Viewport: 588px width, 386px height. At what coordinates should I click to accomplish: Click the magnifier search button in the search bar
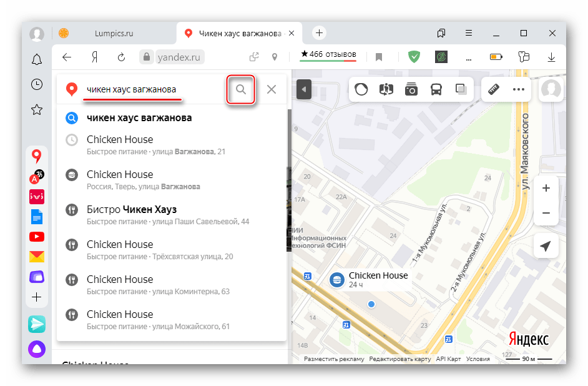[x=241, y=89]
